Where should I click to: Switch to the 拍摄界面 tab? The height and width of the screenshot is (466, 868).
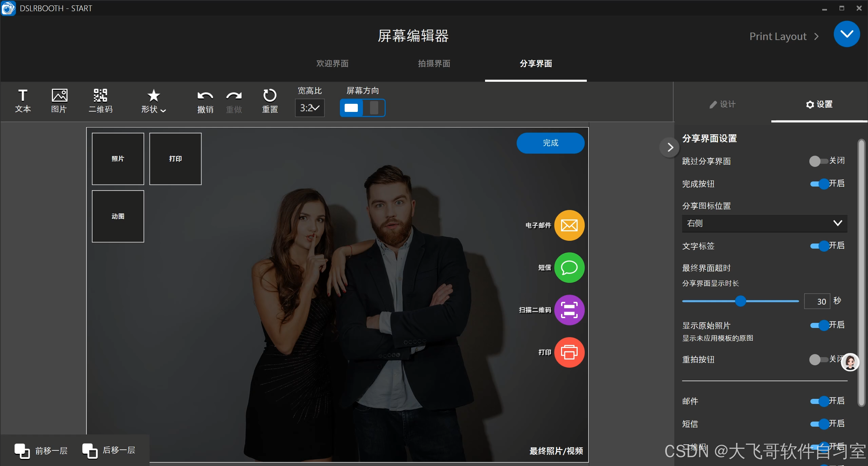pos(434,63)
